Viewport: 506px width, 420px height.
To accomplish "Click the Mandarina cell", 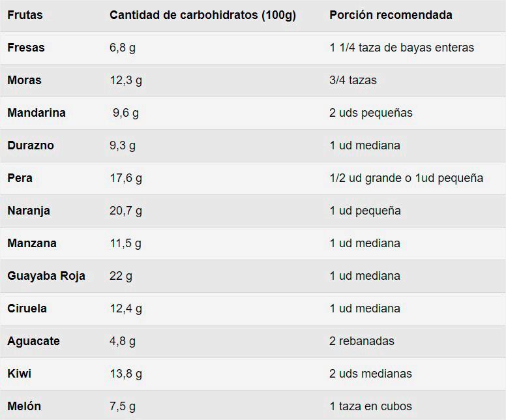I will click(37, 113).
